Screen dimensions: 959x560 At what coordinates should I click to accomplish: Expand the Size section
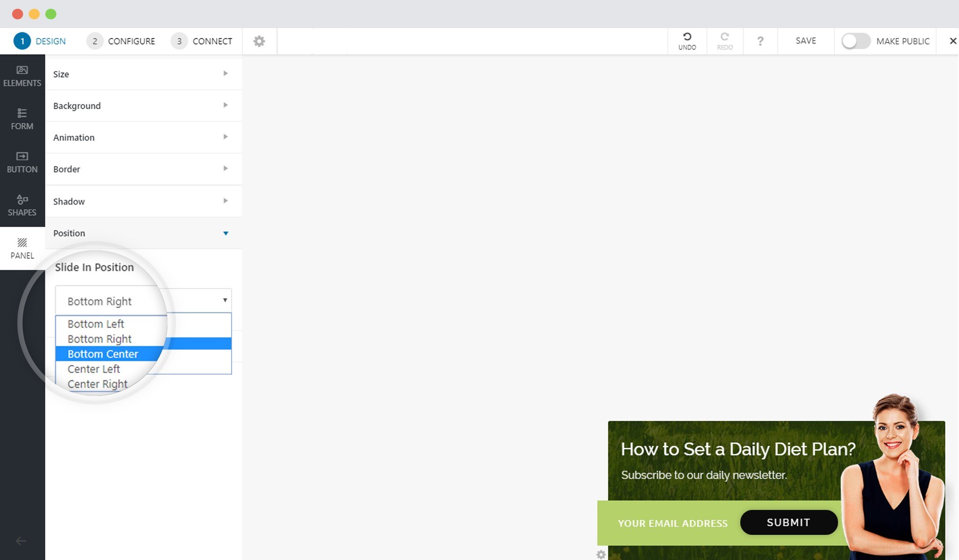143,74
